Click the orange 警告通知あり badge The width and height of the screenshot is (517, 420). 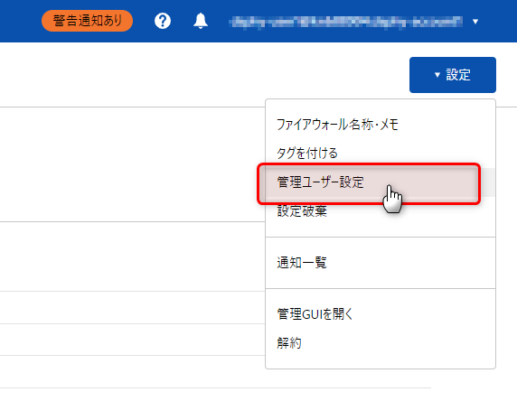(x=87, y=21)
